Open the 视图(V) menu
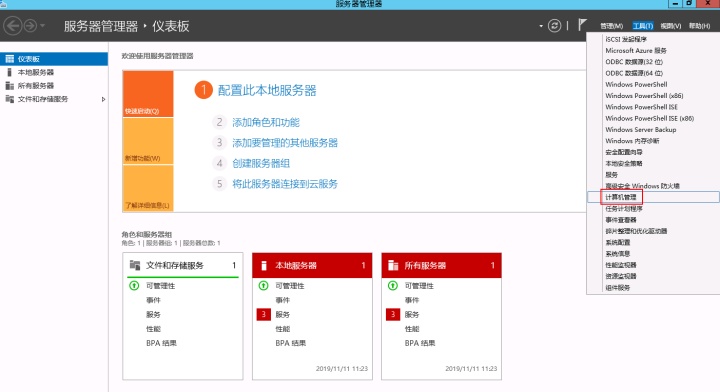 671,26
